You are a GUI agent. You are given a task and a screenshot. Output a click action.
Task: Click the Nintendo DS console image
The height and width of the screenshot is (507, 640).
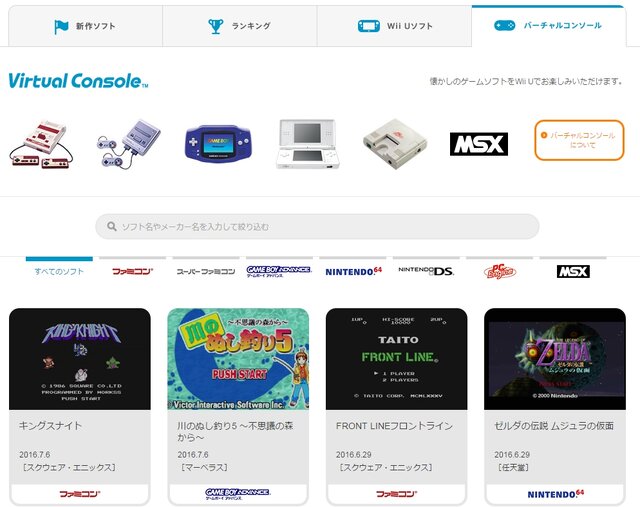click(x=308, y=144)
